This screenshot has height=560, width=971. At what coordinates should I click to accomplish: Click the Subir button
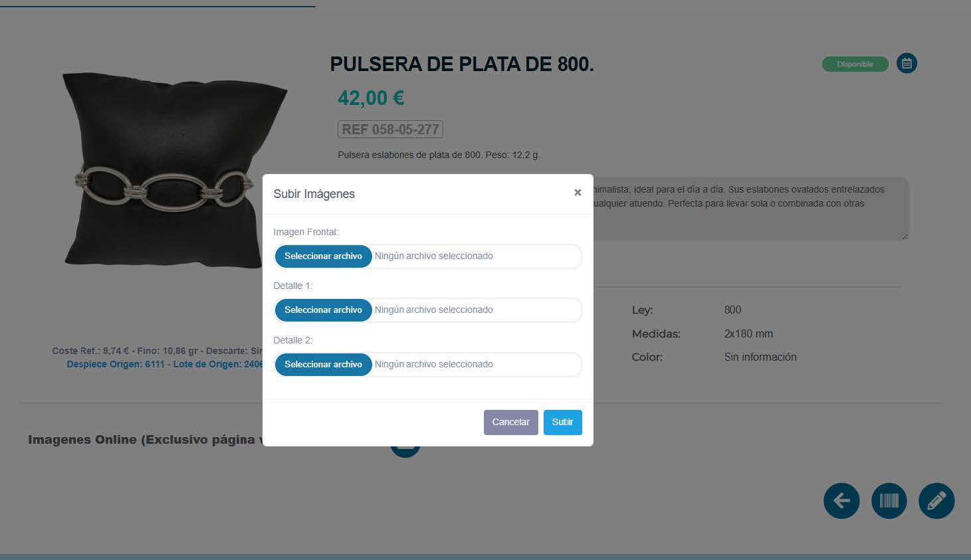[x=562, y=422]
